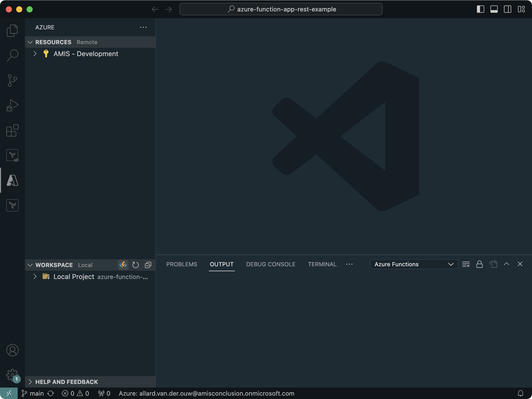Open the Run and Debug view
Screen dimensions: 532x399
pos(12,105)
